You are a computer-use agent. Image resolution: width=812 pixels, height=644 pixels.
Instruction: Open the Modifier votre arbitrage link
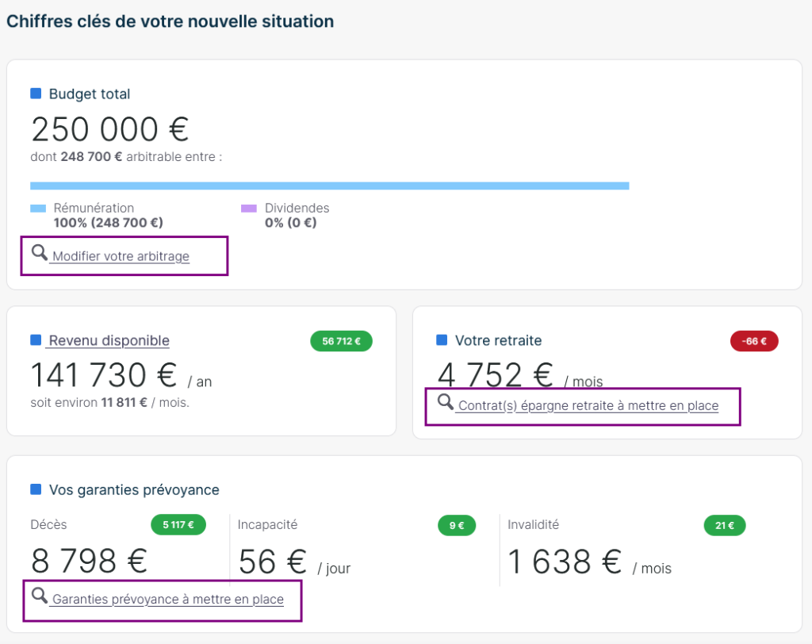point(121,257)
